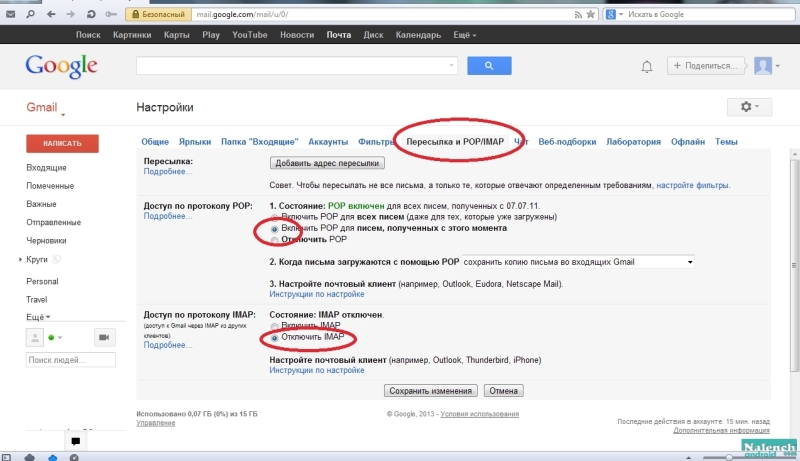The width and height of the screenshot is (800, 461).
Task: Bookmark the page with the star icon
Action: click(590, 14)
